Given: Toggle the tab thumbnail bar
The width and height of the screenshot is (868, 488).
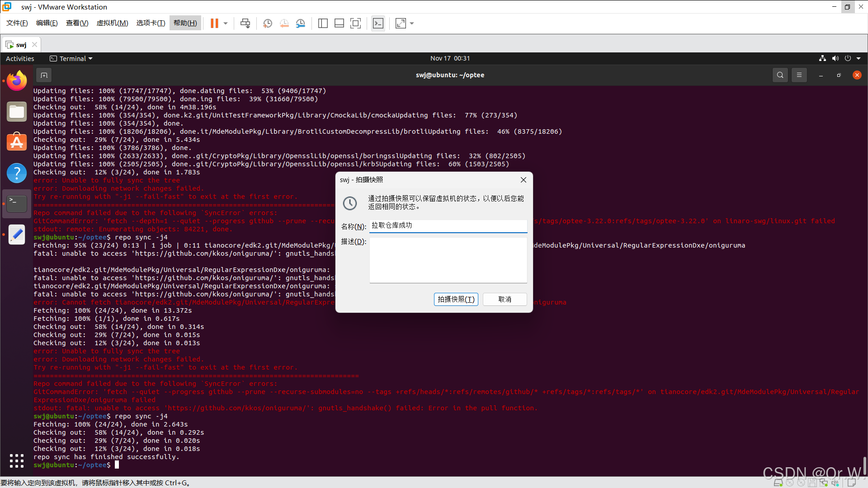Looking at the screenshot, I should (339, 23).
